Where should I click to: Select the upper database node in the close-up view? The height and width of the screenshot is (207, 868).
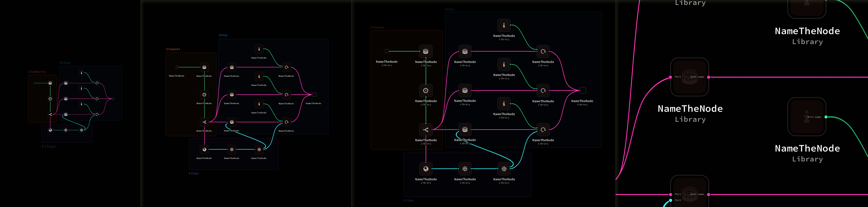click(x=689, y=77)
